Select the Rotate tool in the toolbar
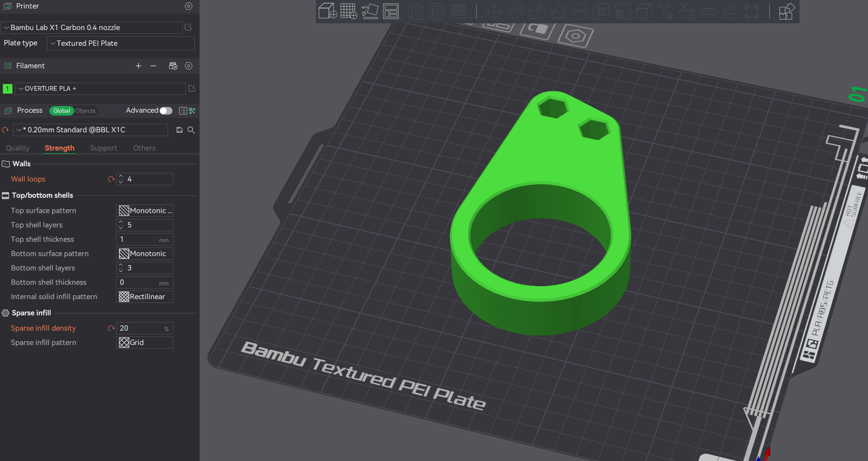868x461 pixels. [x=515, y=12]
